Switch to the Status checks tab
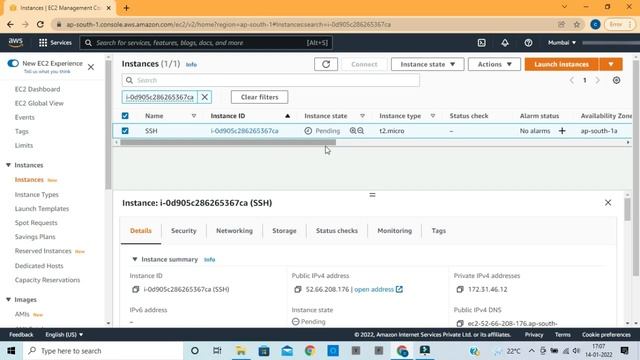The height and width of the screenshot is (360, 640). (337, 231)
